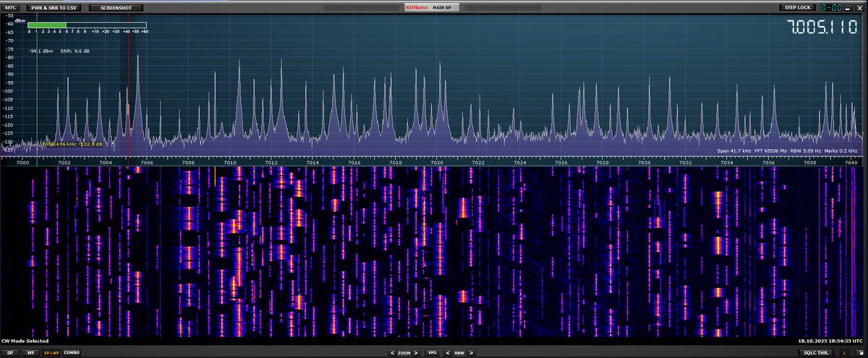The width and height of the screenshot is (868, 358).
Task: Switch to SP spectrum-only view
Action: click(x=11, y=352)
